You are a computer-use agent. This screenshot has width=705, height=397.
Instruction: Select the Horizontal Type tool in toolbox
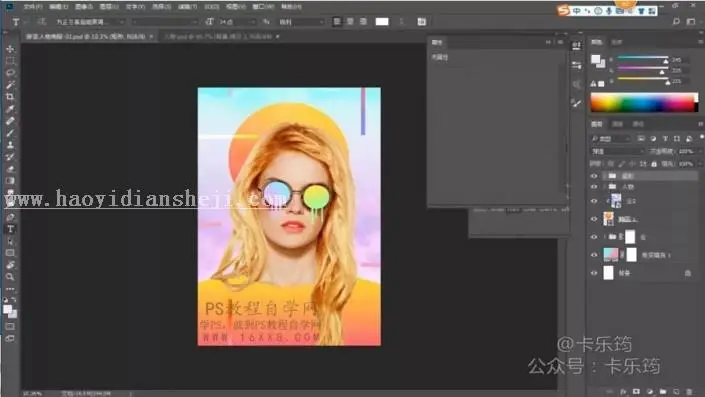point(10,229)
